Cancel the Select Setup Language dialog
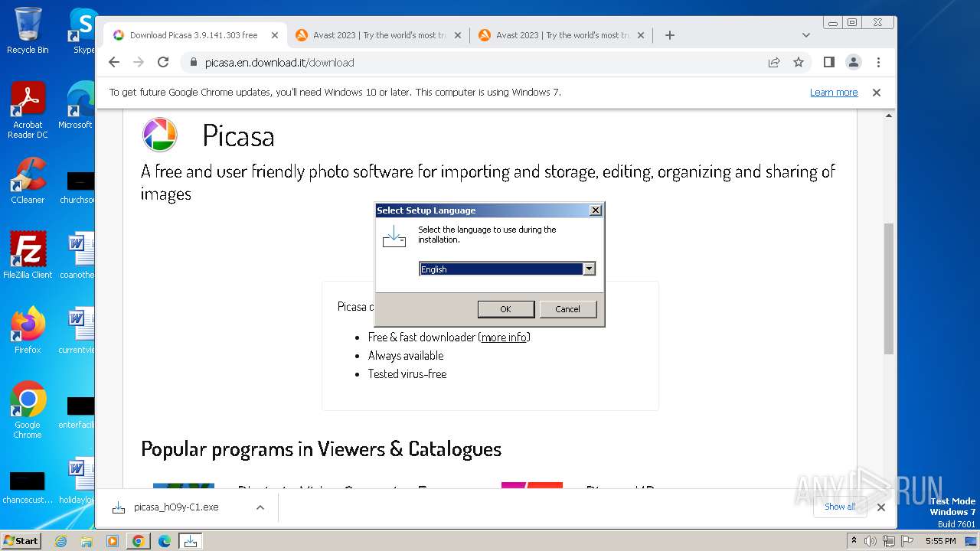980x551 pixels. point(567,309)
